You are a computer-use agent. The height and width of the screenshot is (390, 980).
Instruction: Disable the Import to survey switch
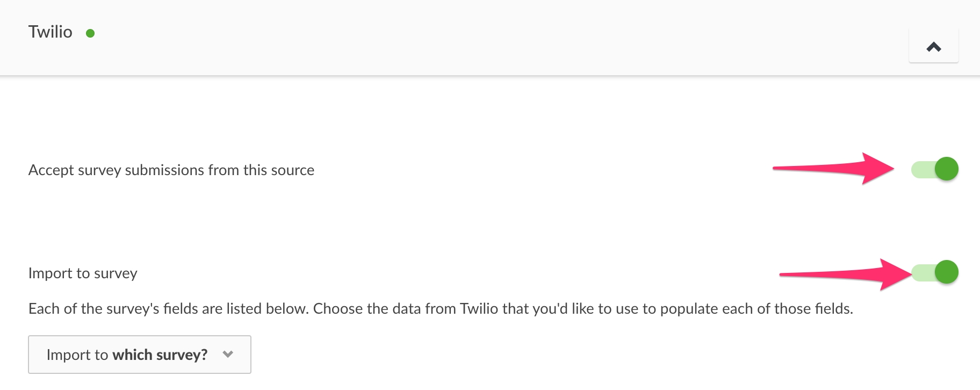click(935, 272)
